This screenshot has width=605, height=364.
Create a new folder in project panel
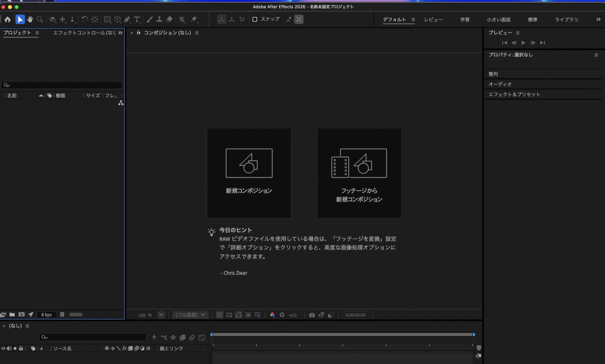[x=12, y=314]
